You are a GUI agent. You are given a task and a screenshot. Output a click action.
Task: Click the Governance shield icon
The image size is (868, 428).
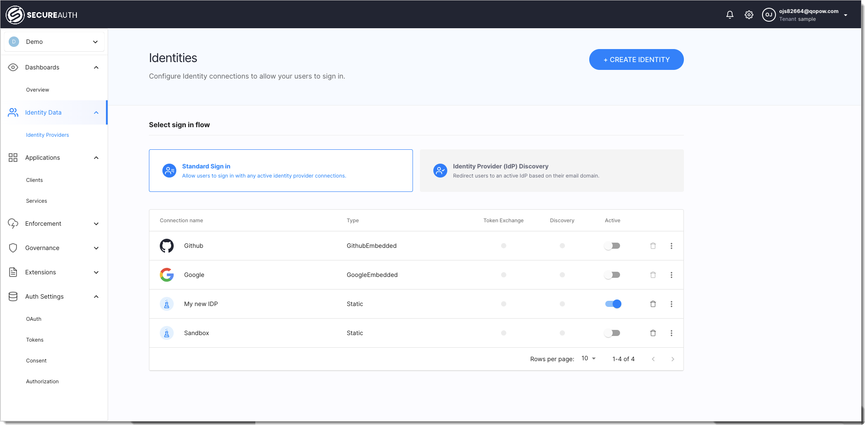pyautogui.click(x=13, y=248)
